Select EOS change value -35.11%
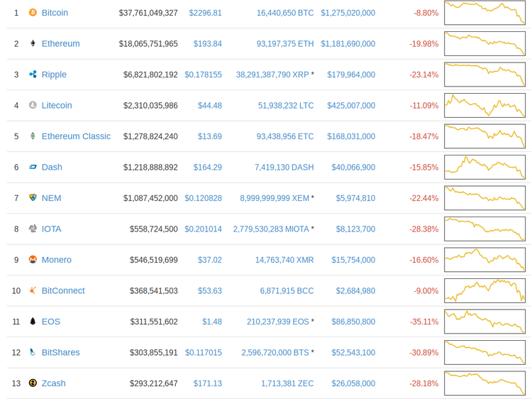This screenshot has height=399, width=532. (424, 322)
